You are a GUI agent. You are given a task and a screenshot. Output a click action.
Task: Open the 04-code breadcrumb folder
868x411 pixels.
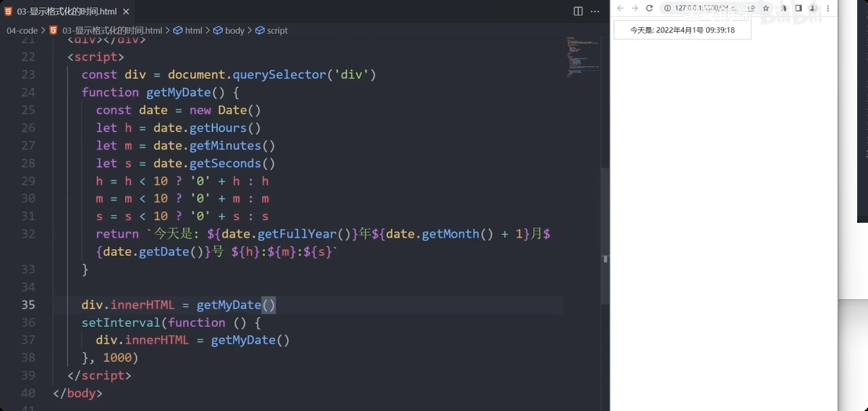(x=22, y=30)
